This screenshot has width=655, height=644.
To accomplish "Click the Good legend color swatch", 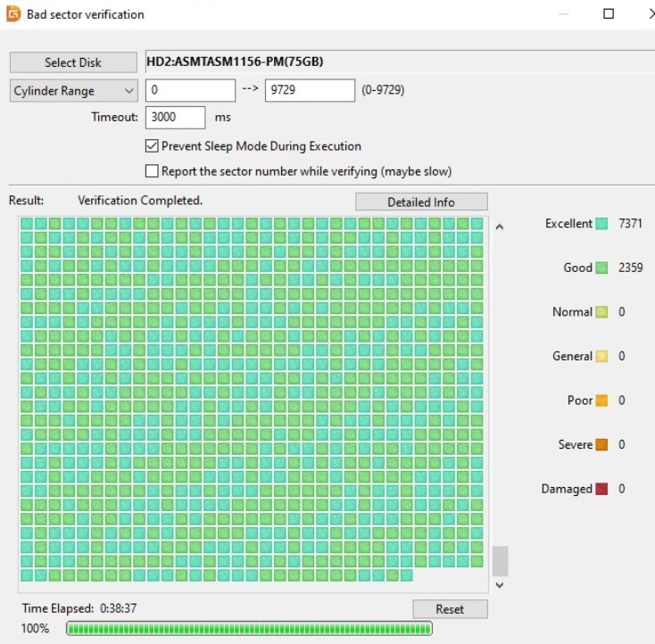I will (x=601, y=268).
